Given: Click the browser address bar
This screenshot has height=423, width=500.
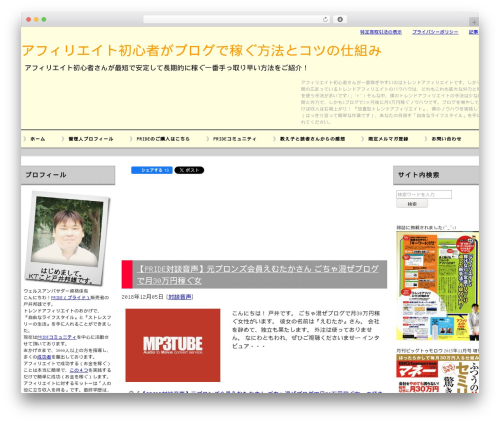Looking at the screenshot, I should click(x=236, y=19).
